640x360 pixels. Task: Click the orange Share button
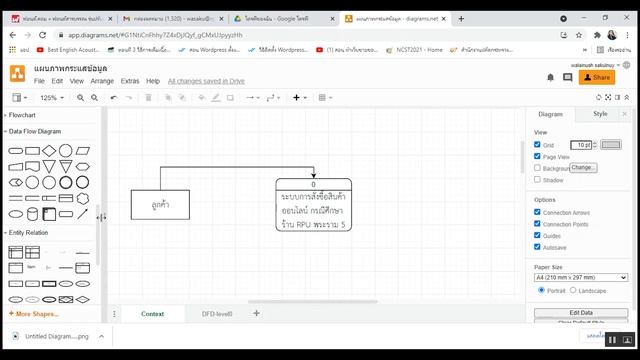(597, 78)
